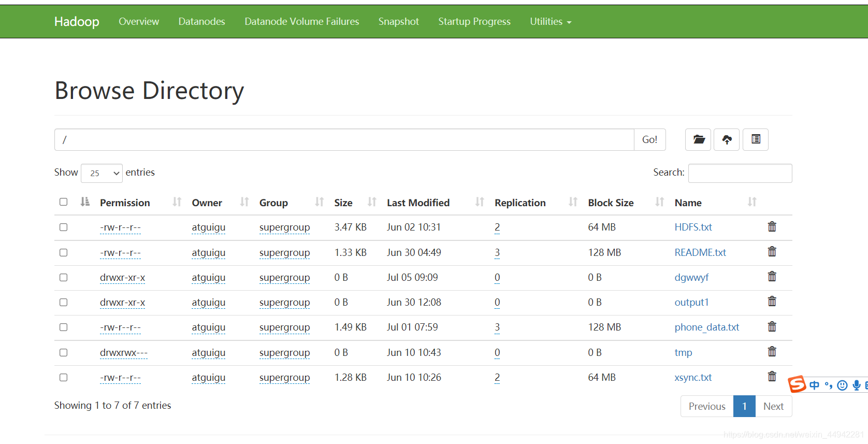Click the Hadoop brand link
The height and width of the screenshot is (444, 868).
(77, 22)
